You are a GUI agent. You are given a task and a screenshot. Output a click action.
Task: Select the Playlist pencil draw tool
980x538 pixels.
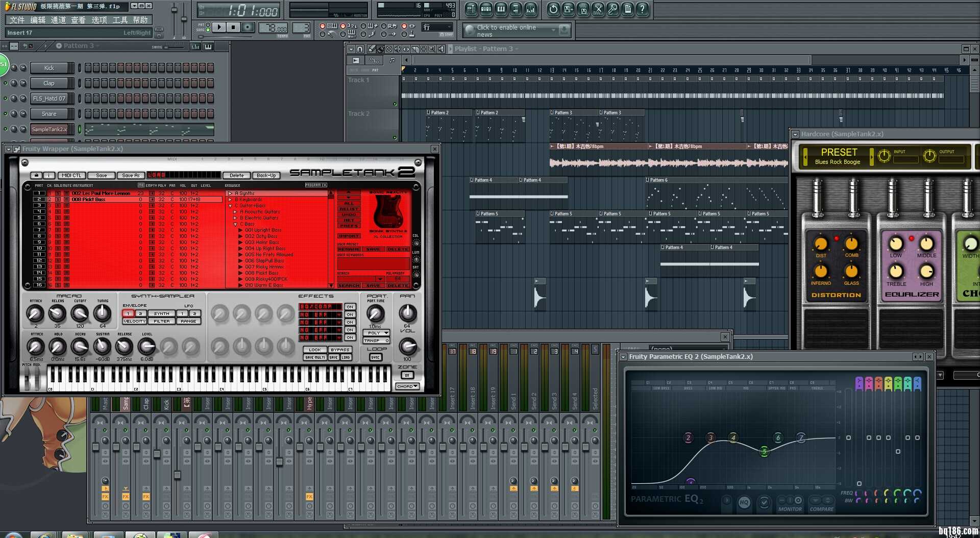371,49
